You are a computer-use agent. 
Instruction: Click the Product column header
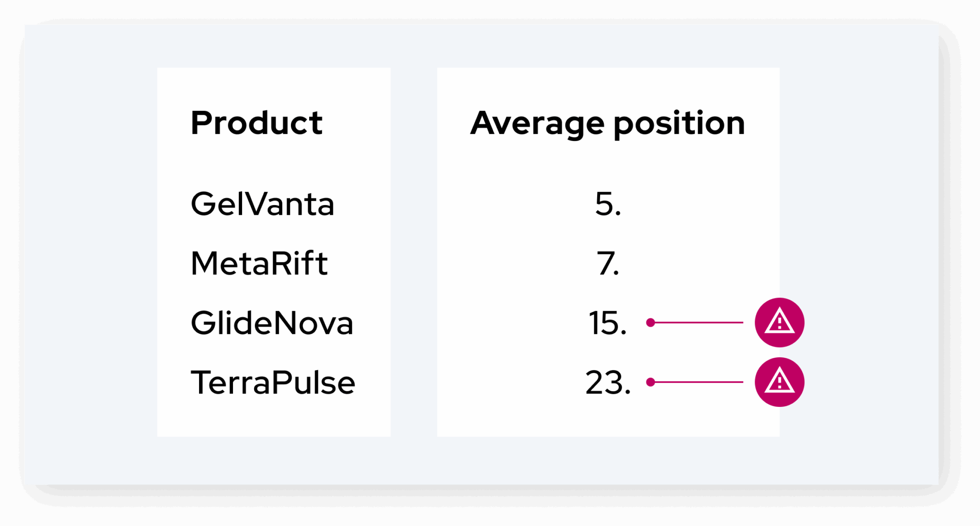[x=256, y=123]
